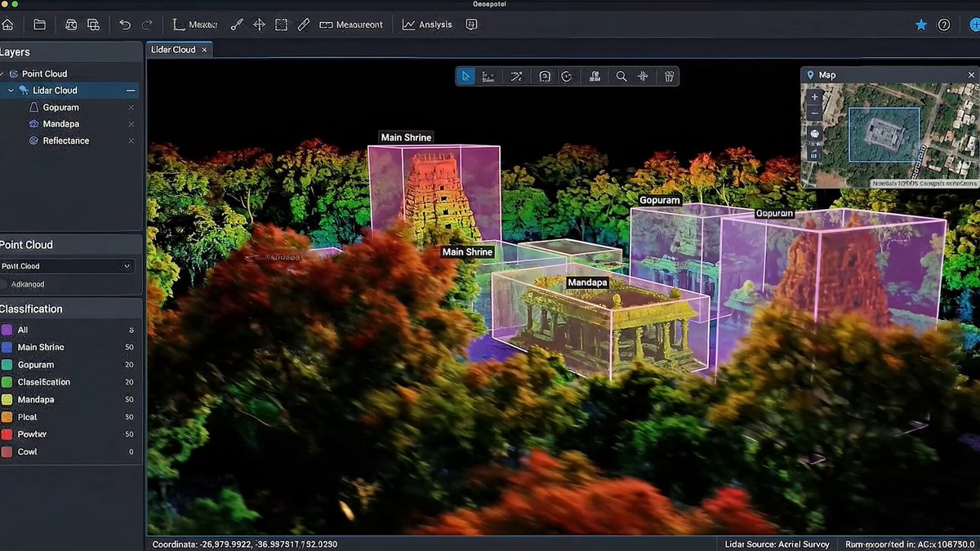Switch to the Lidar Cloud tab
Screen dimensions: 980x551
(173, 50)
